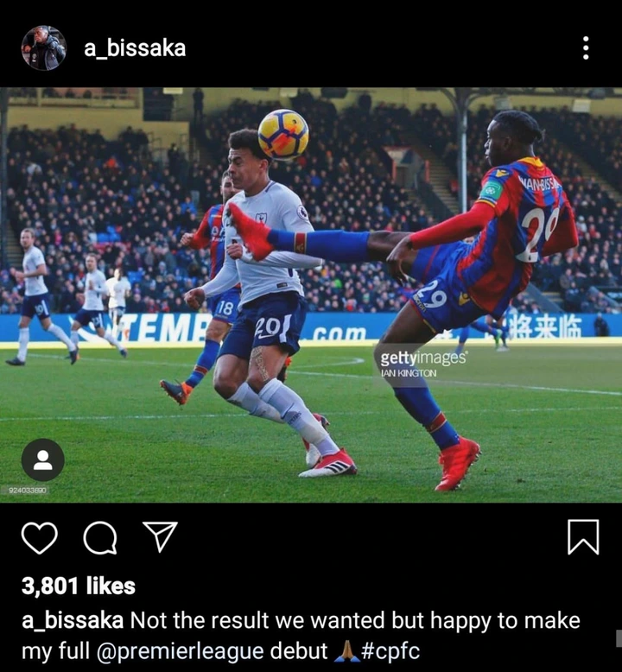Click the 924033690 image ID label
The height and width of the screenshot is (672, 622).
29,491
